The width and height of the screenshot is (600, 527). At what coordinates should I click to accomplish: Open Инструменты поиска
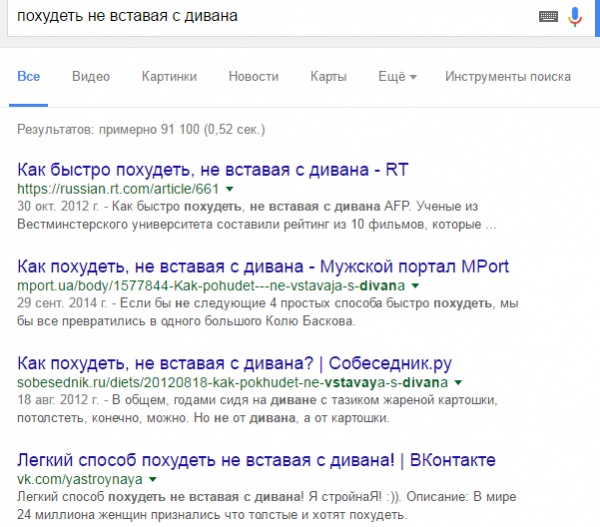[x=508, y=77]
